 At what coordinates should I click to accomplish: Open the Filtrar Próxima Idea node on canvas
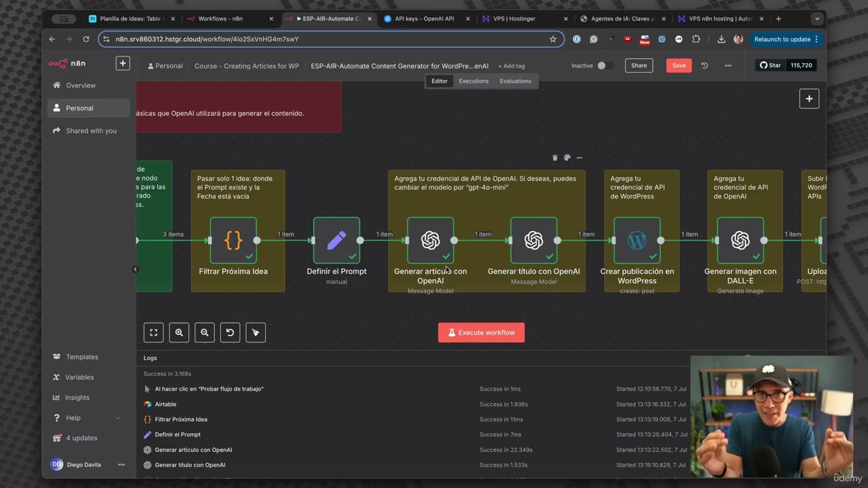point(233,240)
